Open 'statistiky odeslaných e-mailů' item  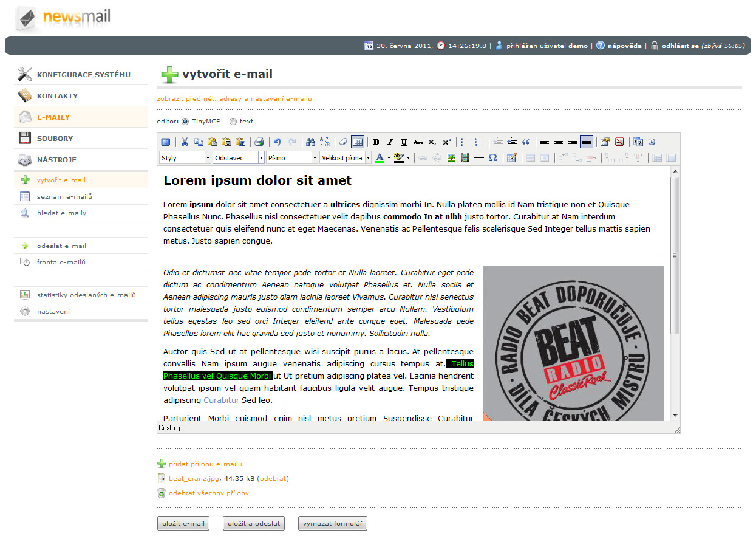[81, 295]
